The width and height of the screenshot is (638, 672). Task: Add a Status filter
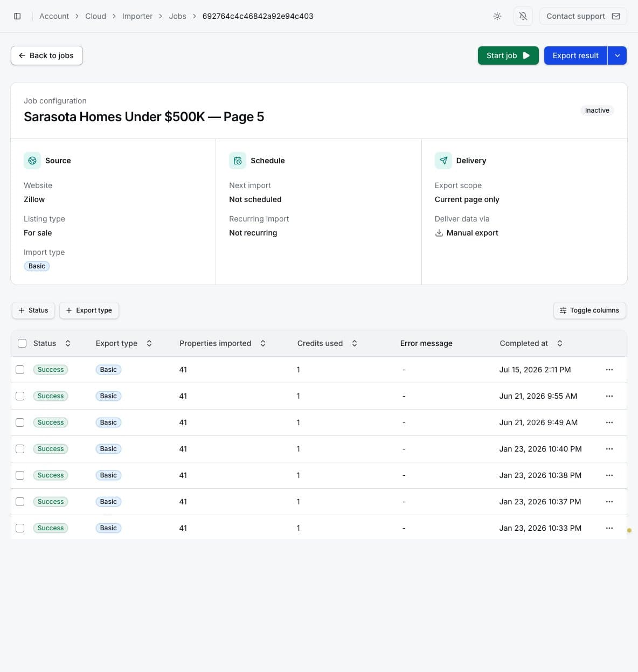tap(33, 310)
